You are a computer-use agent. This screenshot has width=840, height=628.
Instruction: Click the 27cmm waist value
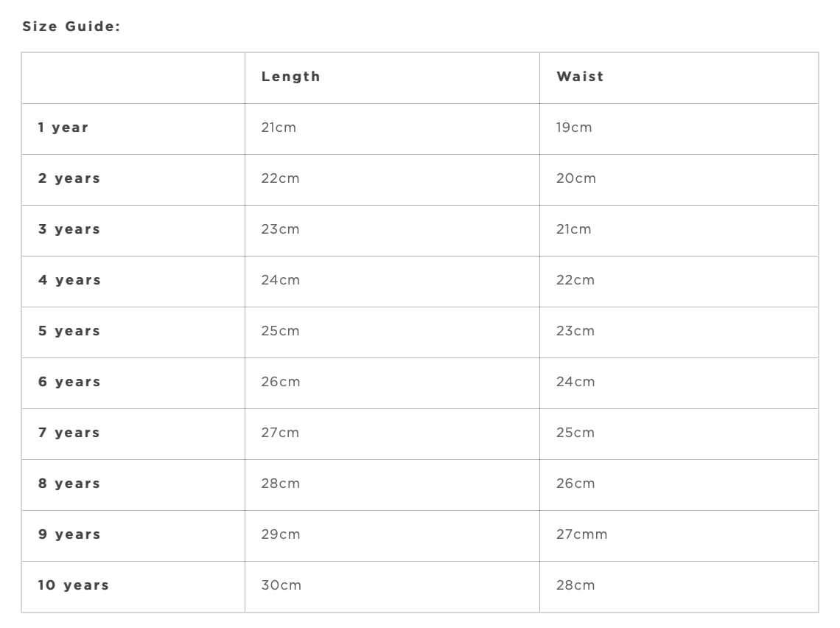pos(582,534)
